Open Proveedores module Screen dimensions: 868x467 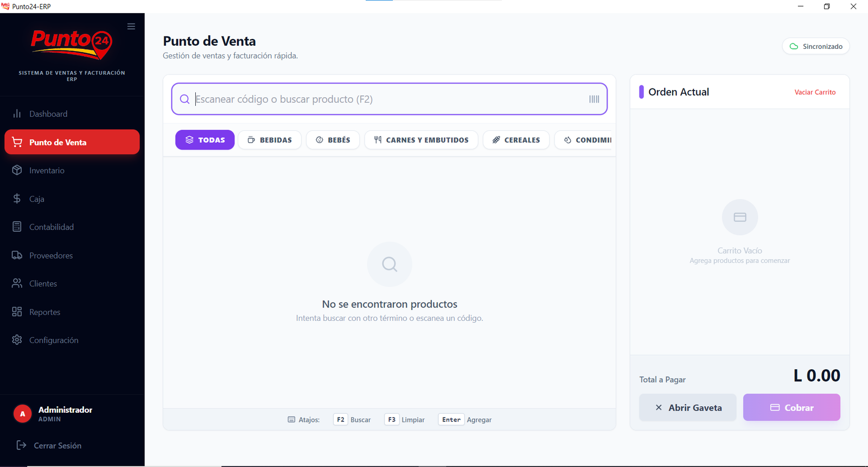coord(72,255)
